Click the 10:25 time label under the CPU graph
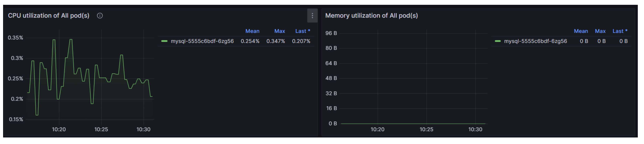Viewport: 644px width, 144px height. pyautogui.click(x=101, y=130)
